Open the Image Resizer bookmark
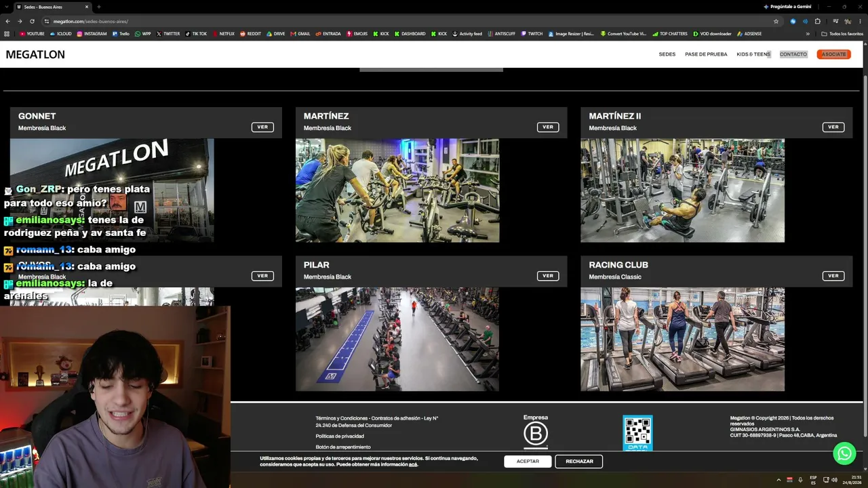The width and height of the screenshot is (868, 488). [571, 34]
